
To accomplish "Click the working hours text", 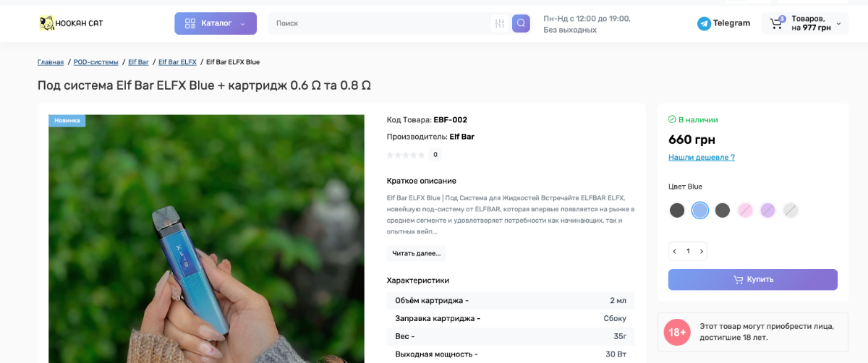I will [x=587, y=24].
